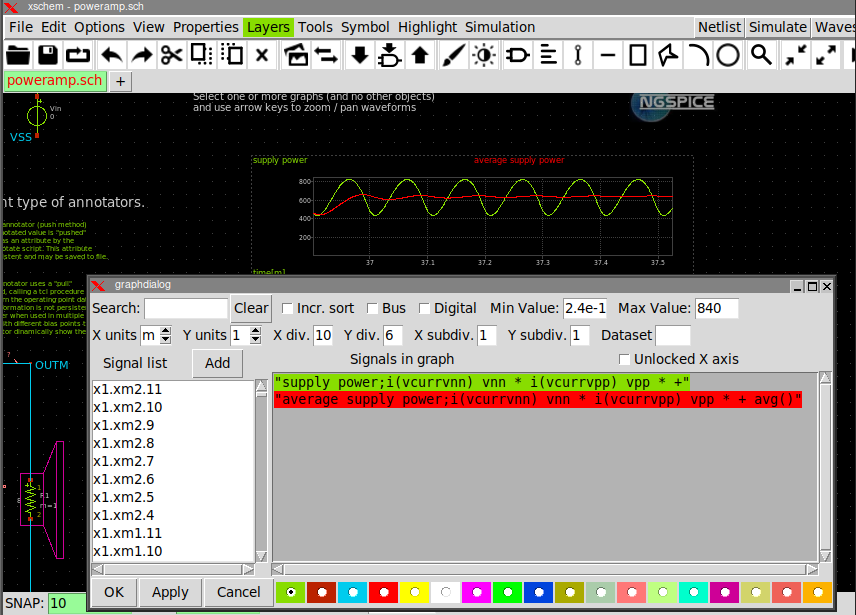856x615 pixels.
Task: Click the Insert logic gate symbol icon
Action: point(517,55)
